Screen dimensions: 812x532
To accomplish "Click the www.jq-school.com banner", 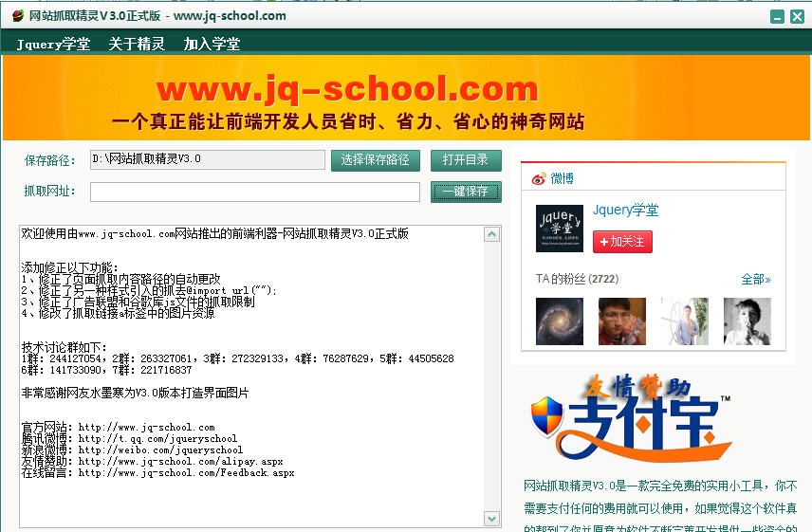I will tap(406, 99).
